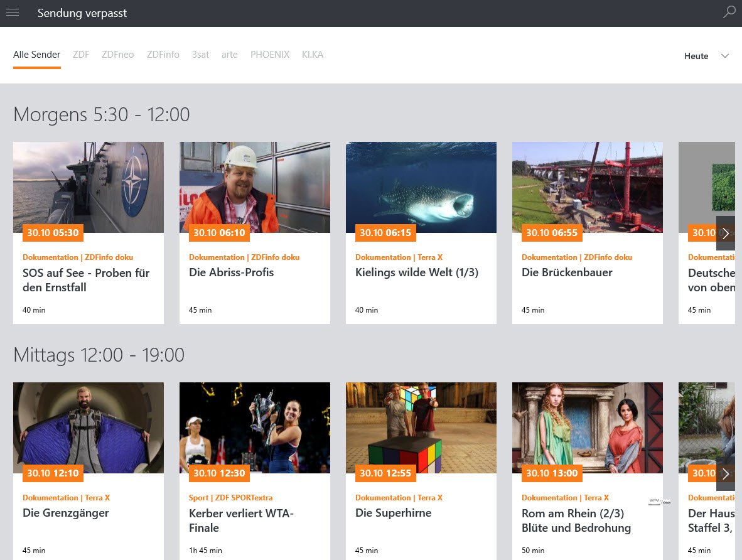Switch to the 3sat tab

click(x=200, y=55)
